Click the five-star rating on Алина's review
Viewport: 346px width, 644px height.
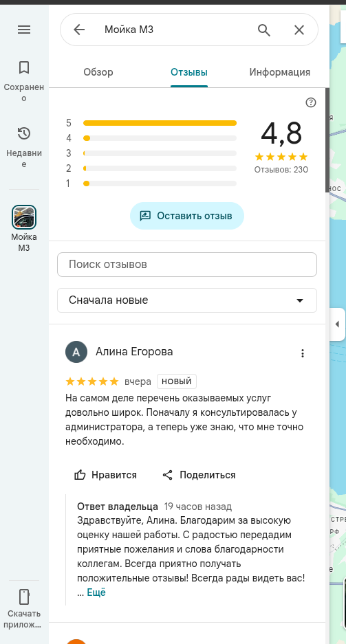point(92,381)
